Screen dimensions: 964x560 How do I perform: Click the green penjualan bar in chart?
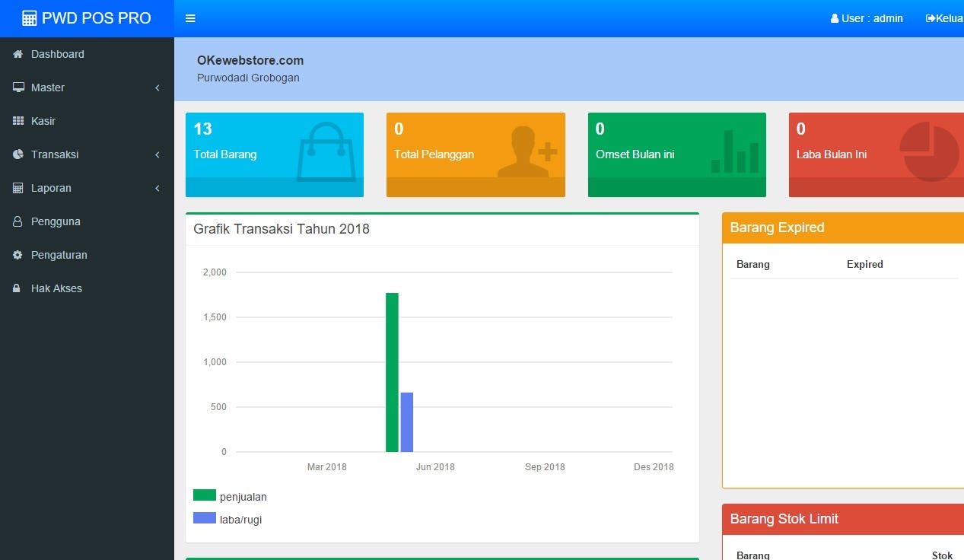[392, 372]
